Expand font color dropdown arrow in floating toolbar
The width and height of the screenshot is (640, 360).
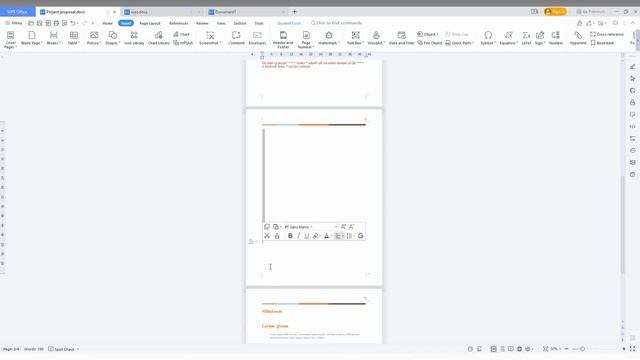click(331, 236)
